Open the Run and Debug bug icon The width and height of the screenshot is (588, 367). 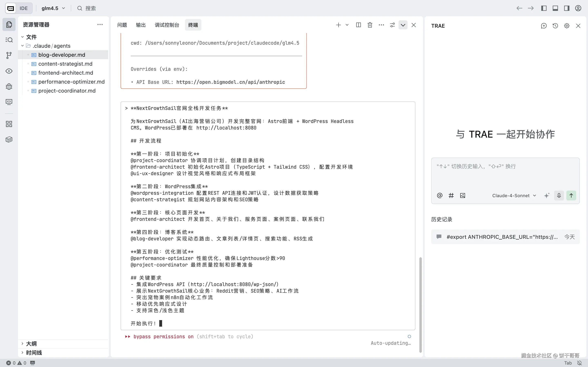tap(9, 86)
